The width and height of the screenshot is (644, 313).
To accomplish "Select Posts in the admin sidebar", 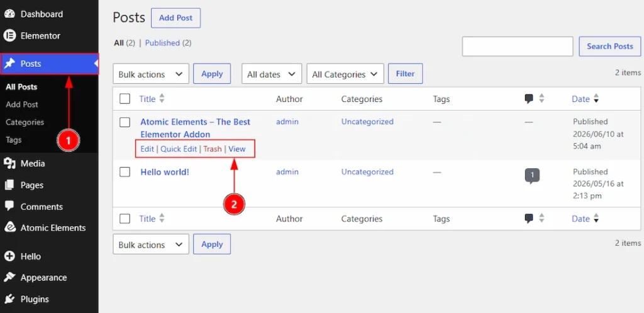I will click(x=49, y=64).
